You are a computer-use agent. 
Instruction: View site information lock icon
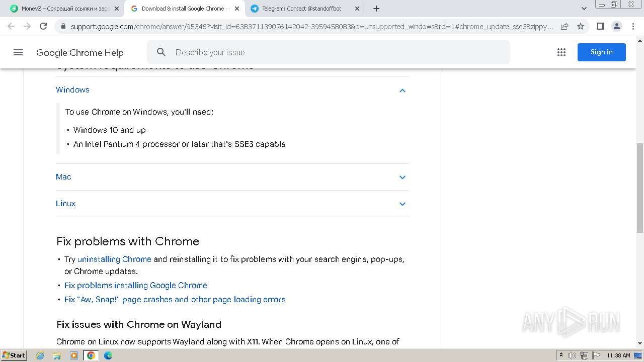(63, 26)
